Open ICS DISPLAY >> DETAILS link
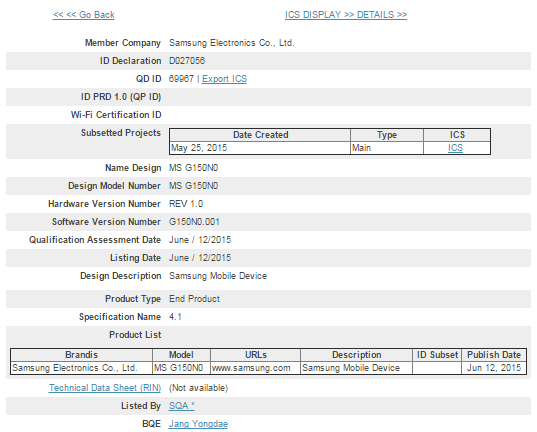Image resolution: width=537 pixels, height=432 pixels. [346, 15]
